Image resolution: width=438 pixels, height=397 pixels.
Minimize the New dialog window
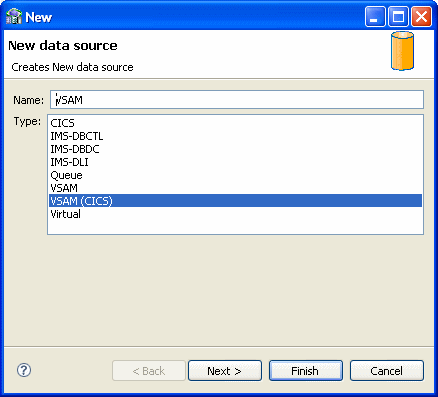pyautogui.click(x=375, y=16)
